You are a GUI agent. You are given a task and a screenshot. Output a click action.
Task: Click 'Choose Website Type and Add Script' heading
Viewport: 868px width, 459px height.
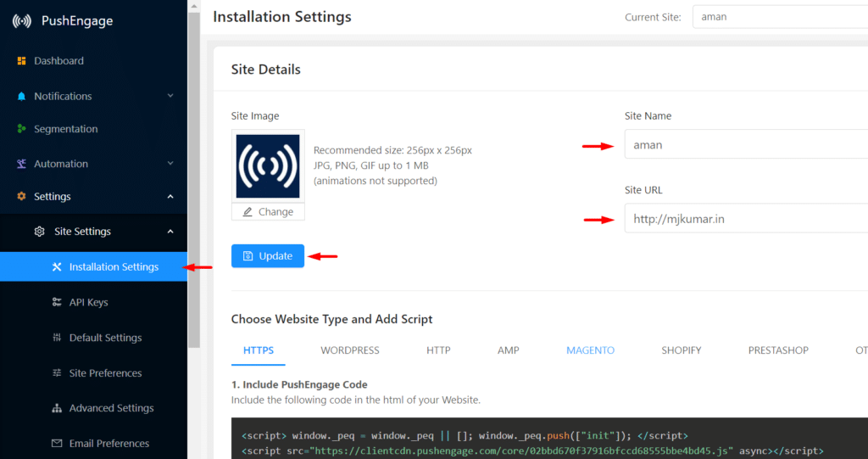332,319
